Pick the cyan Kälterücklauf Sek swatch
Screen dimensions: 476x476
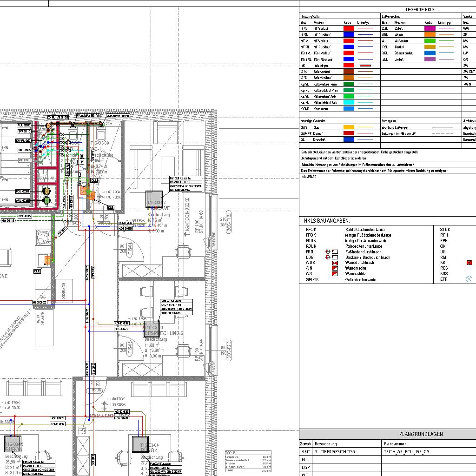(x=348, y=102)
